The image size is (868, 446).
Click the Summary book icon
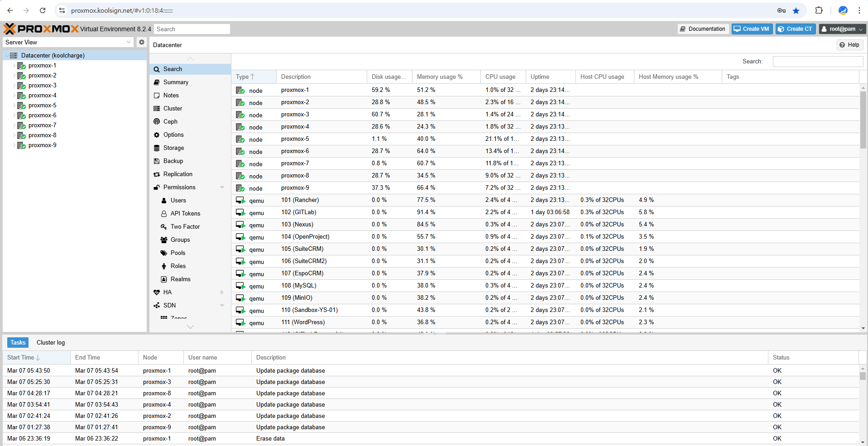[x=157, y=82]
